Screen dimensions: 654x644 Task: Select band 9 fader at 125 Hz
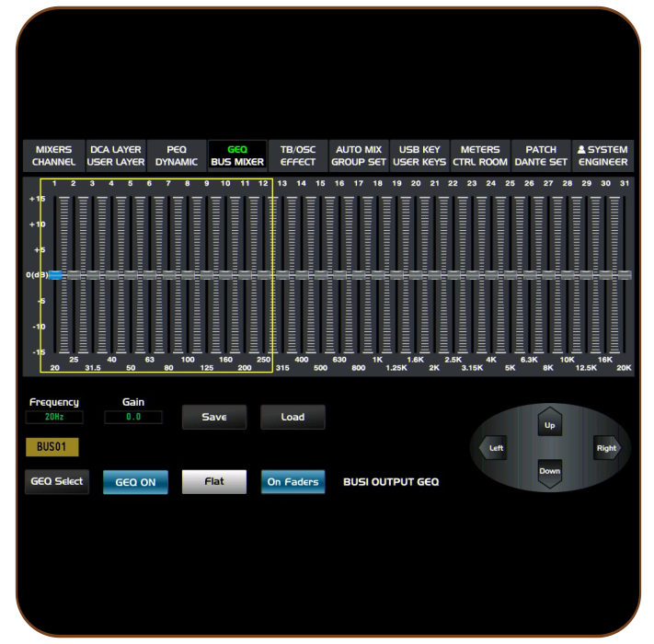coord(207,275)
